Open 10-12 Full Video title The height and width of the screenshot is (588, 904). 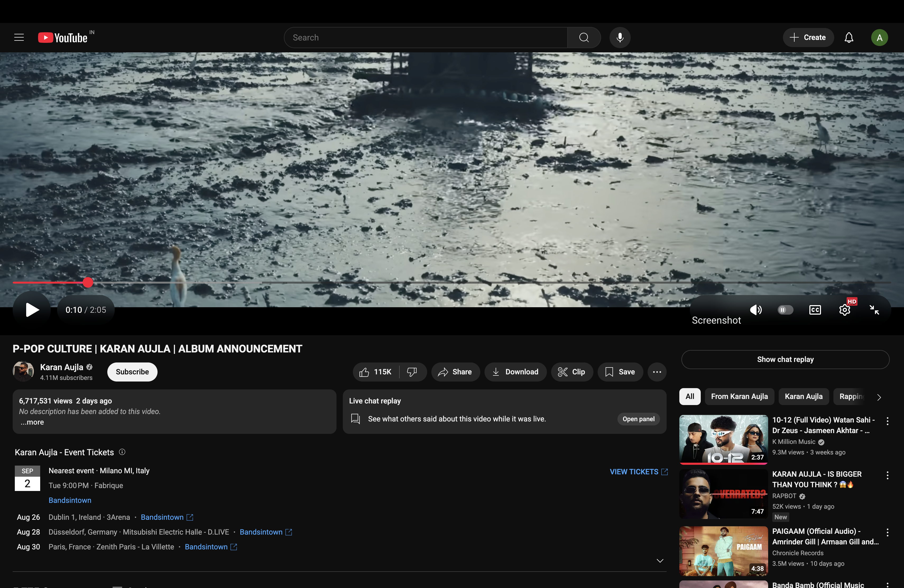pyautogui.click(x=823, y=425)
